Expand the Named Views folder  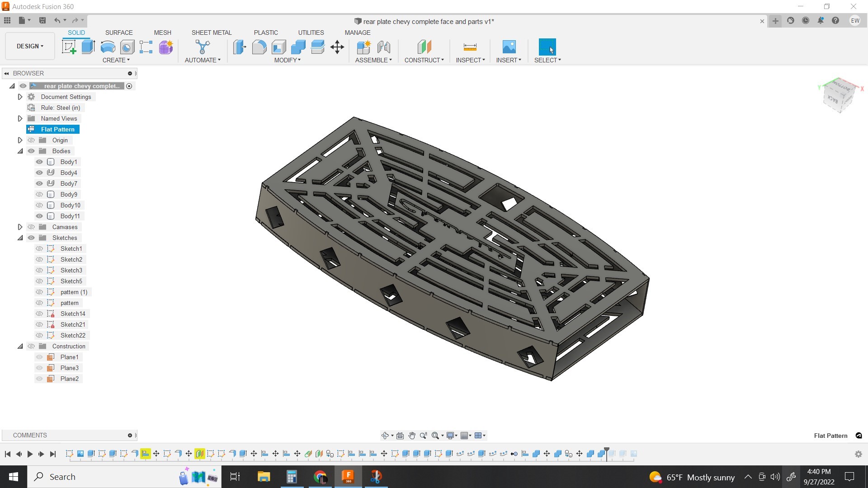tap(20, 118)
